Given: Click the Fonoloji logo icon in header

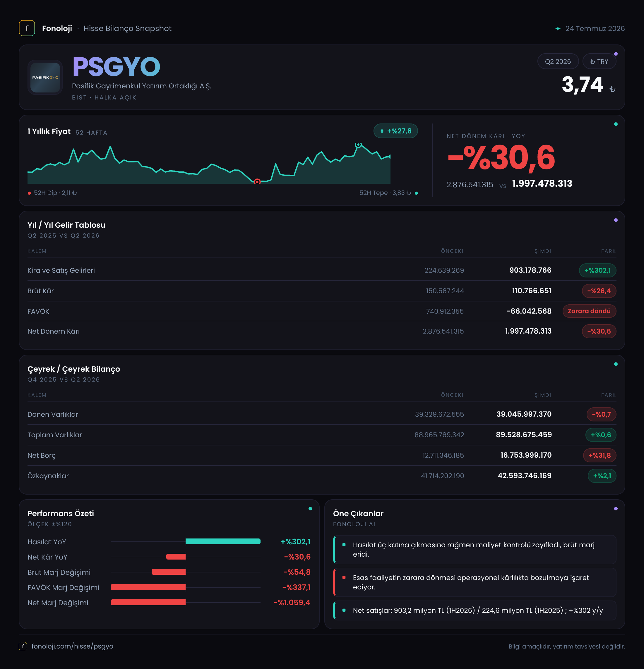Looking at the screenshot, I should [27, 28].
